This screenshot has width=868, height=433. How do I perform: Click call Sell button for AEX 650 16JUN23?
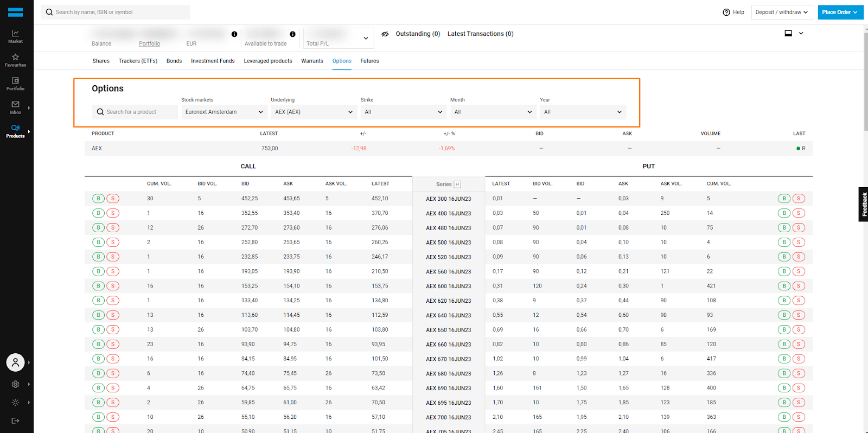pyautogui.click(x=113, y=329)
